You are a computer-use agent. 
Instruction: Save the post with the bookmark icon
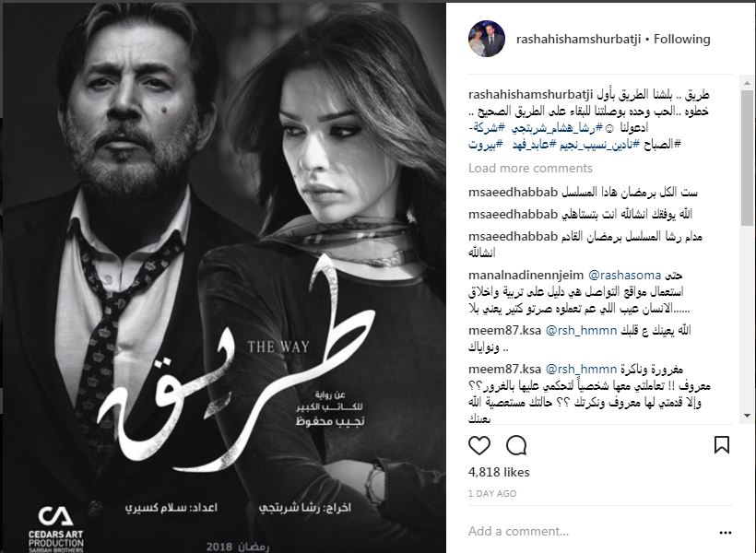tap(721, 445)
